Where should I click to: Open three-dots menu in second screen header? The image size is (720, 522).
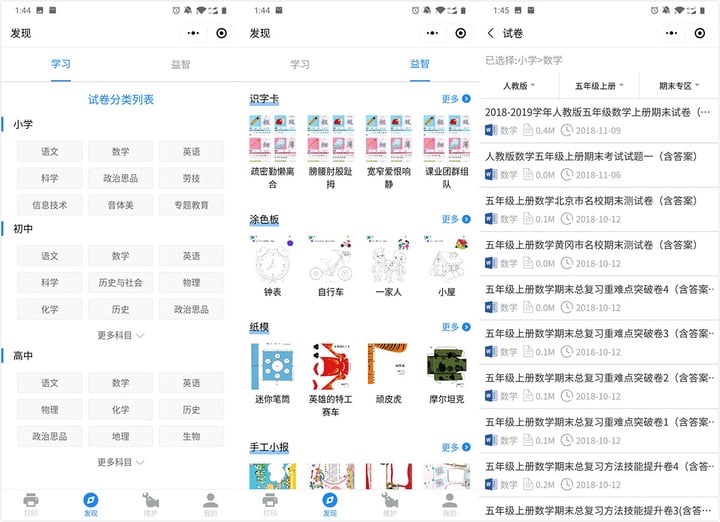(432, 33)
